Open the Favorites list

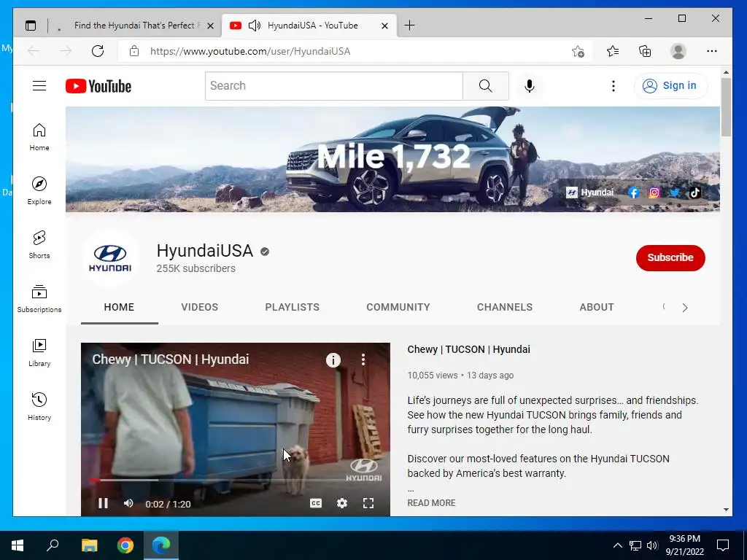[x=613, y=51]
